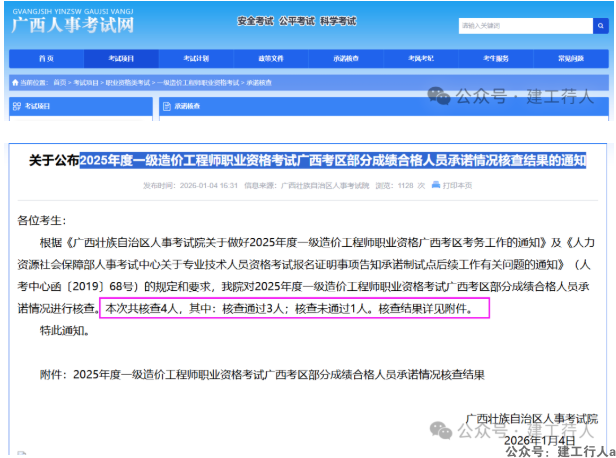Select 政策文件 in the navigation bar
This screenshot has width=616, height=458.
pyautogui.click(x=271, y=59)
